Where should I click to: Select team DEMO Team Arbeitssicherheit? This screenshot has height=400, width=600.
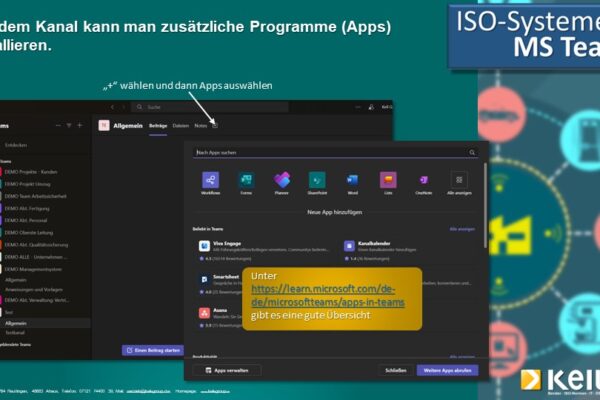point(35,196)
